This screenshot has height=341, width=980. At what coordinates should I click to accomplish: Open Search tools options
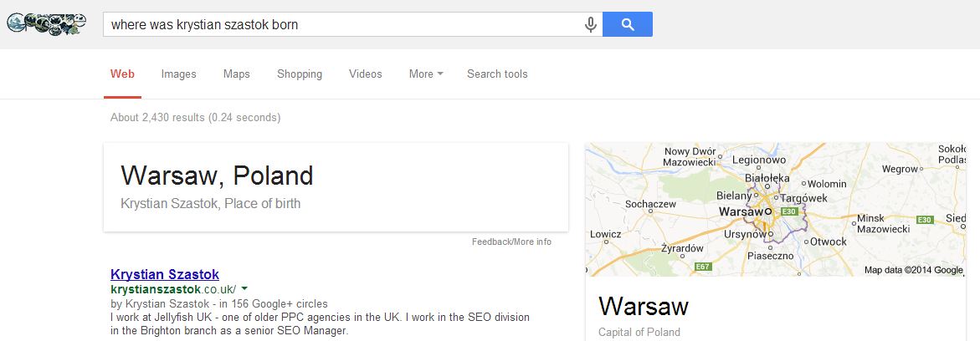[497, 74]
